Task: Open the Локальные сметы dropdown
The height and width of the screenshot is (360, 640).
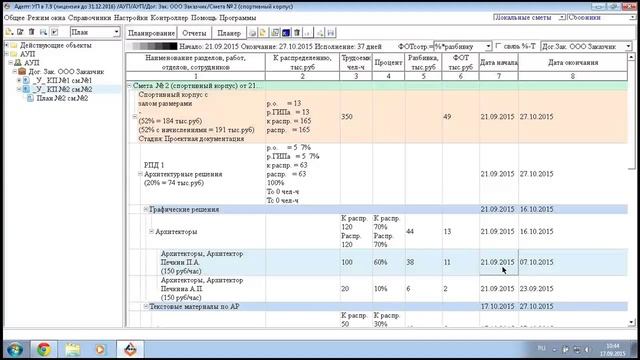Action: pos(562,18)
